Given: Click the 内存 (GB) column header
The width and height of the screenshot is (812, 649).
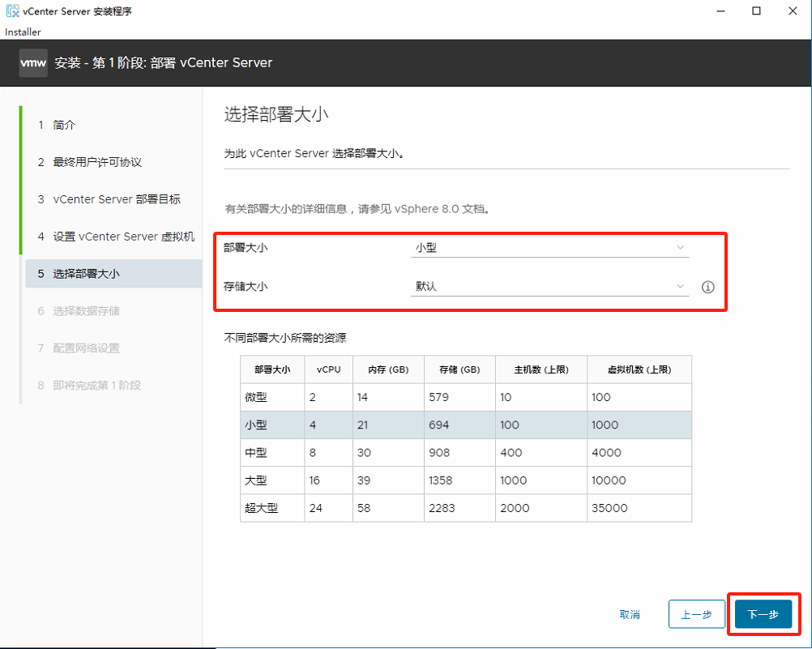Looking at the screenshot, I should 388,369.
